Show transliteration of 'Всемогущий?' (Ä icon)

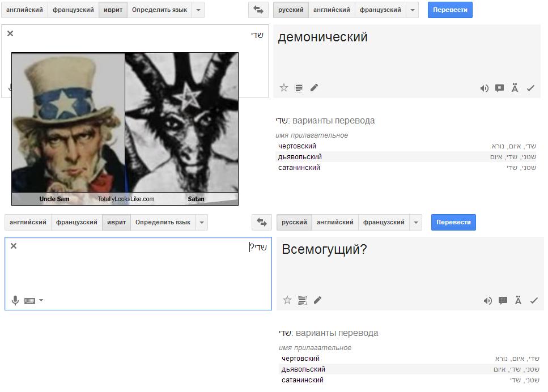coord(519,300)
